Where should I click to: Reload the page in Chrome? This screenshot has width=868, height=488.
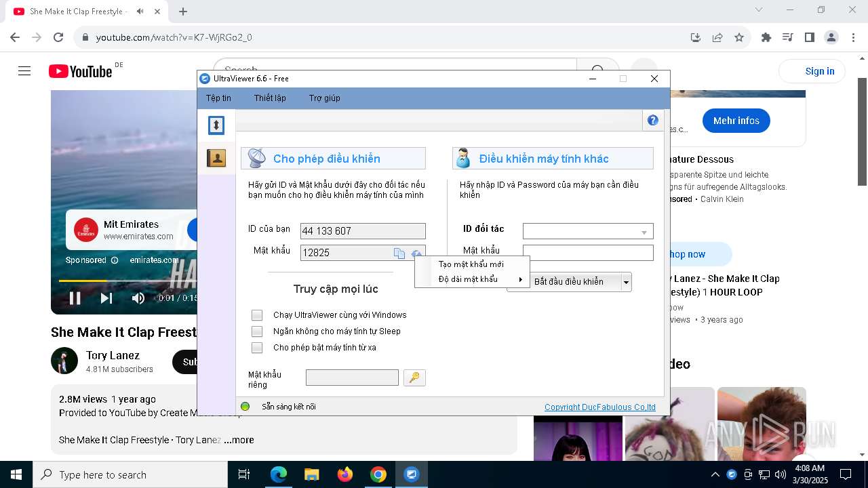point(58,37)
